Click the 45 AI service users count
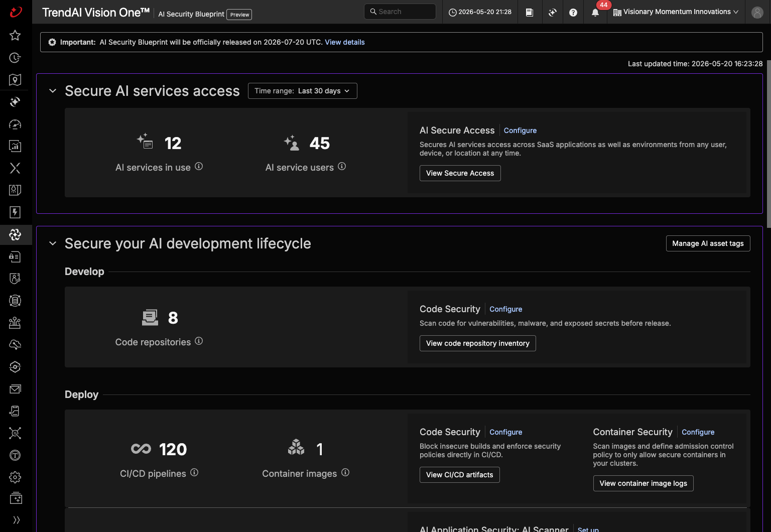Viewport: 771px width, 532px height. point(320,144)
